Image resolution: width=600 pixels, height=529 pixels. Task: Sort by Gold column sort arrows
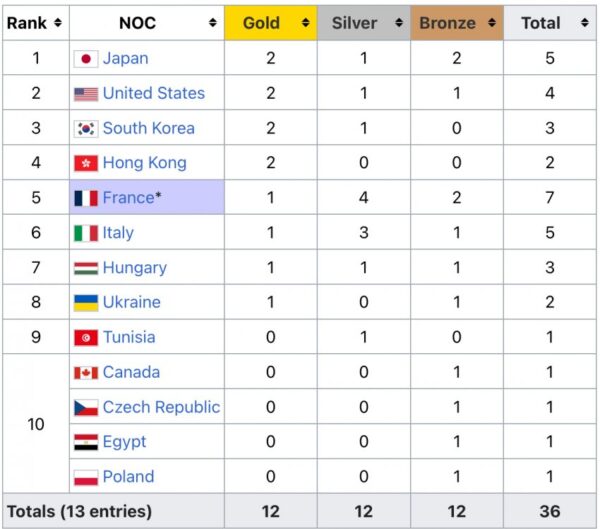point(305,23)
